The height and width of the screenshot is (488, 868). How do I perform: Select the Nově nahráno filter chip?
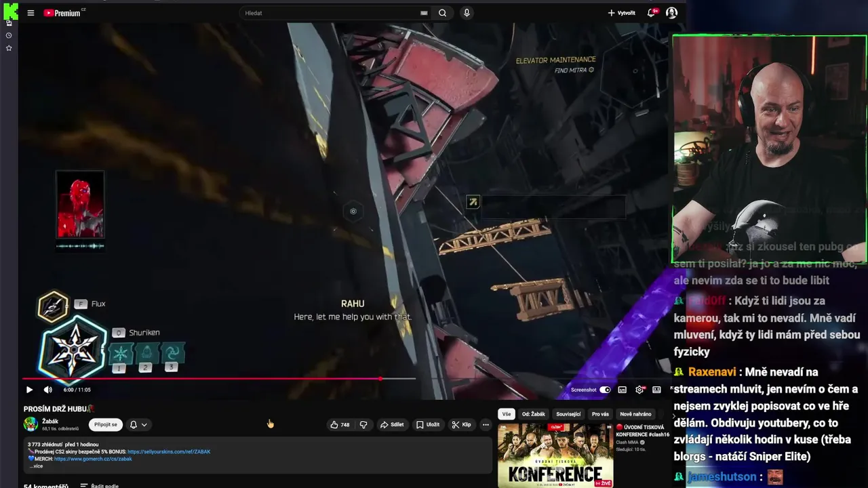coord(635,414)
